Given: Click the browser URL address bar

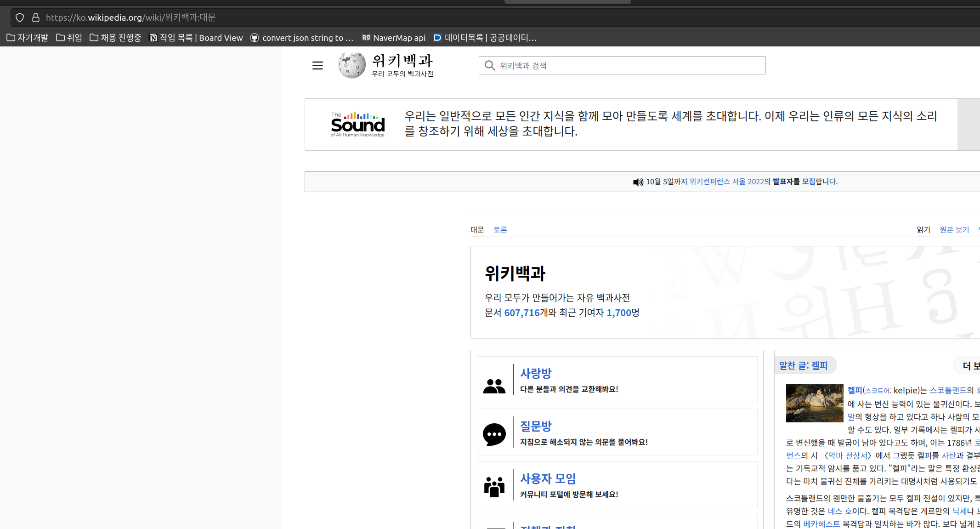Looking at the screenshot, I should tap(322, 17).
